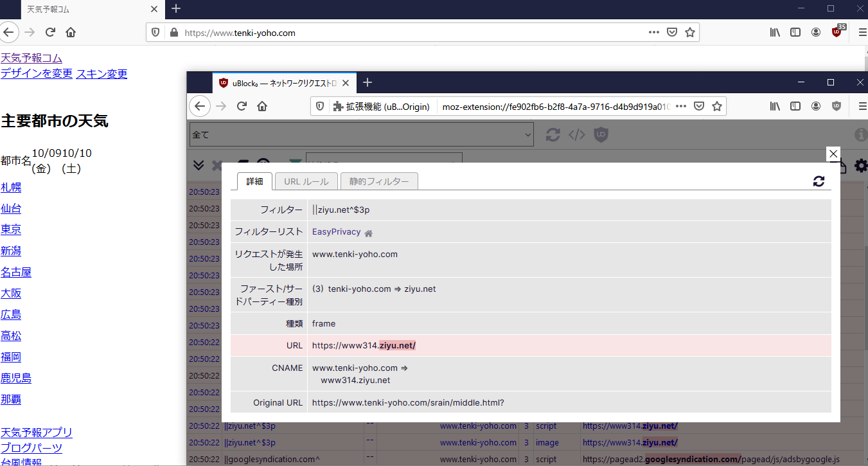
Task: Open 新潟 weather link
Action: (11, 251)
